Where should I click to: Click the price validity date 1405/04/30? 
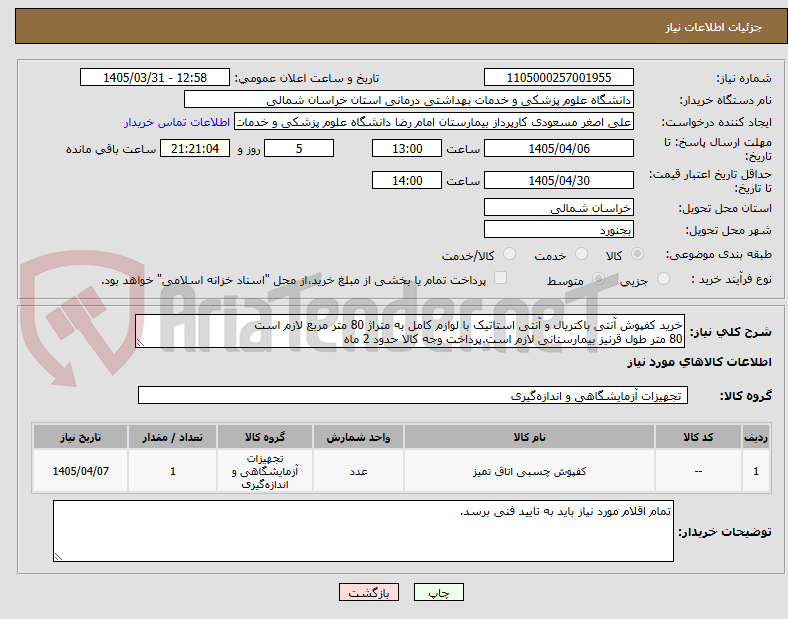click(x=559, y=180)
